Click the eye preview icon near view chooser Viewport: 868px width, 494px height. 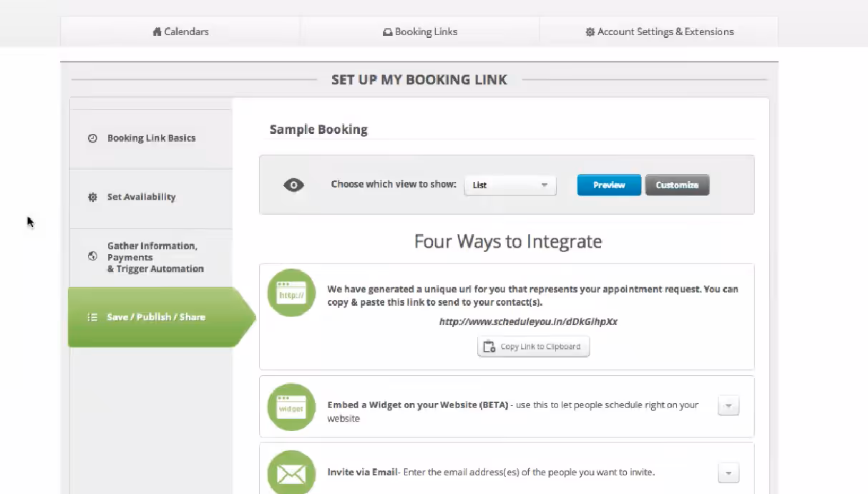(293, 185)
